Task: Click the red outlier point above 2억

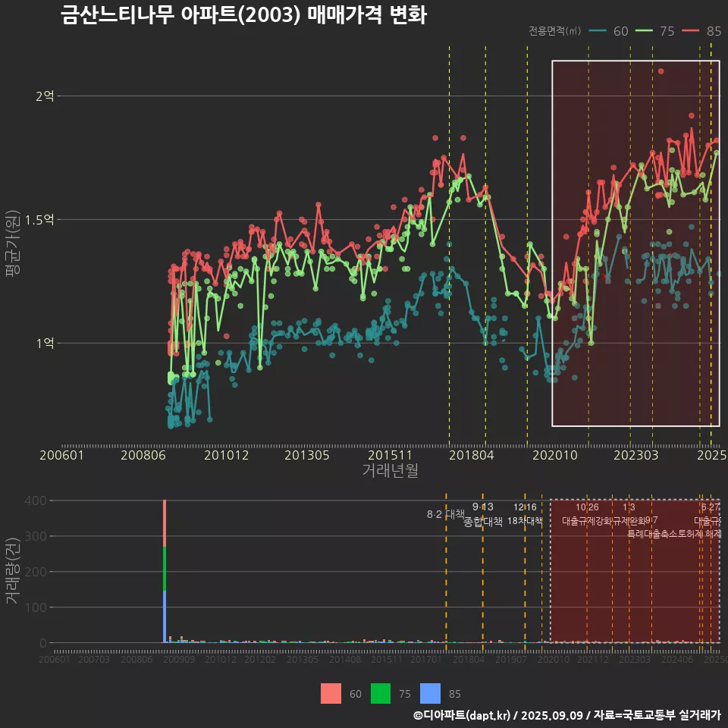Action: 661,71
